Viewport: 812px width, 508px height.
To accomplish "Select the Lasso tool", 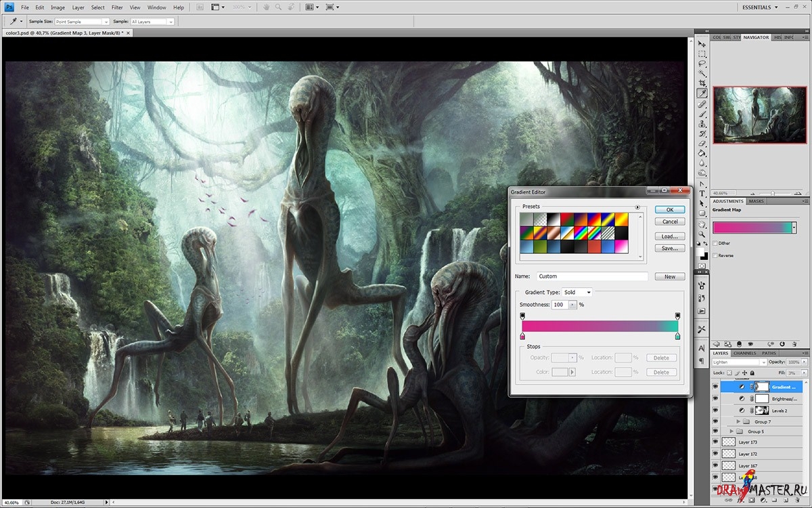I will (x=702, y=64).
